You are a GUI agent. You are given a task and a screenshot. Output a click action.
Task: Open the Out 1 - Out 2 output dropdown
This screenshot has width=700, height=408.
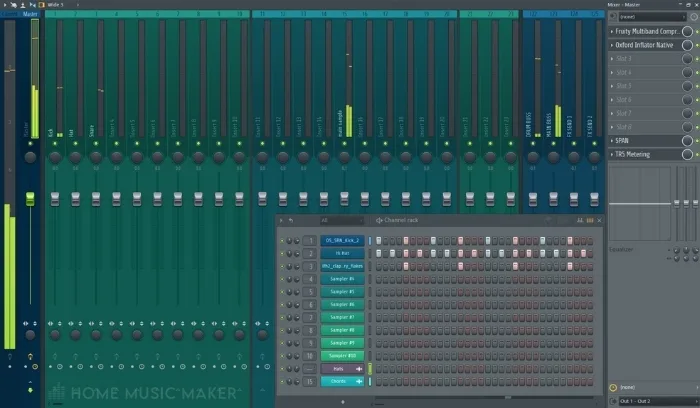point(658,401)
